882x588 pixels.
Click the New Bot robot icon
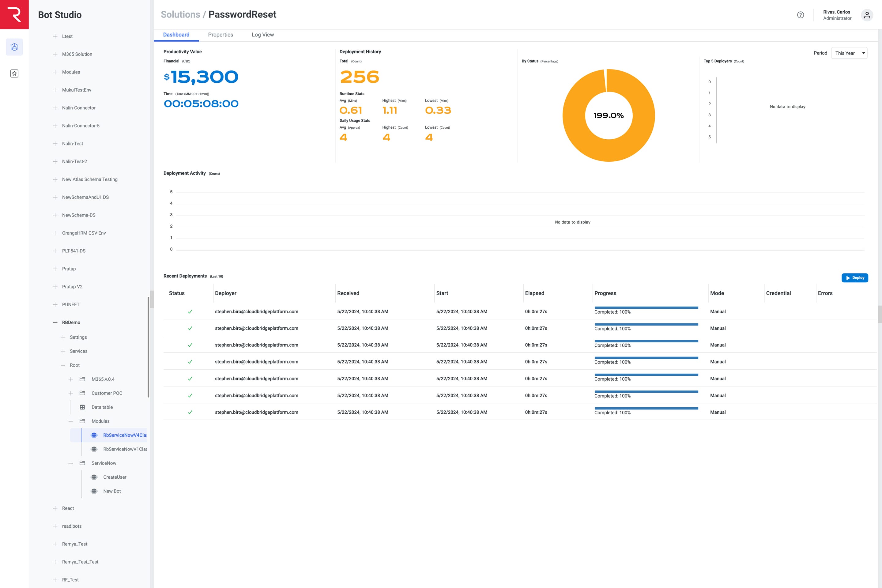94,491
